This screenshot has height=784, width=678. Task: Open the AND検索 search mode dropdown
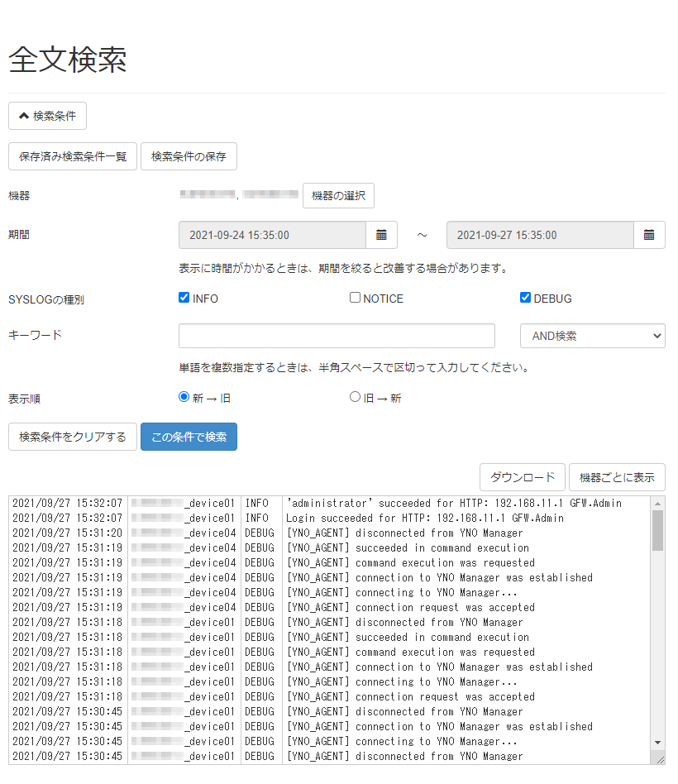(592, 336)
